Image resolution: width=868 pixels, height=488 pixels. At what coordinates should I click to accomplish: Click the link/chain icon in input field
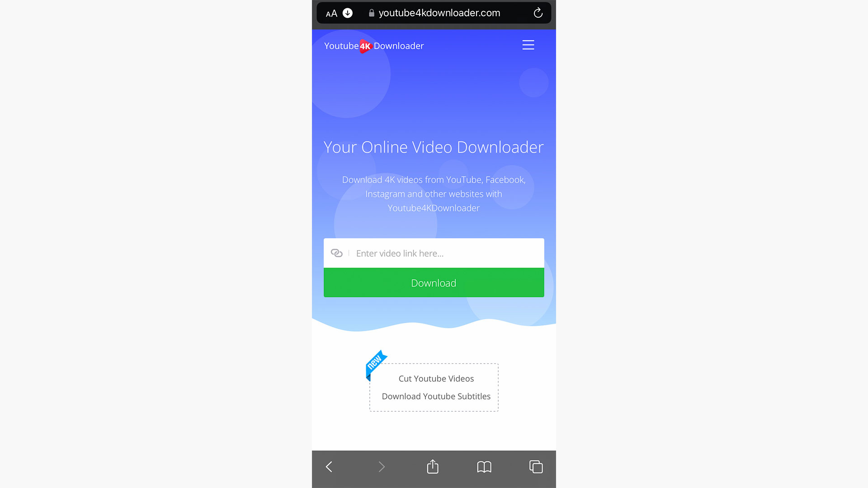336,253
